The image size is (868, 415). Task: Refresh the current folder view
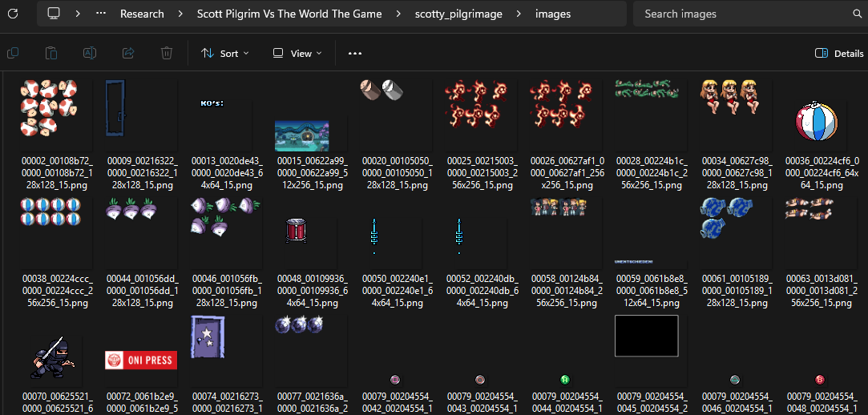[12, 14]
